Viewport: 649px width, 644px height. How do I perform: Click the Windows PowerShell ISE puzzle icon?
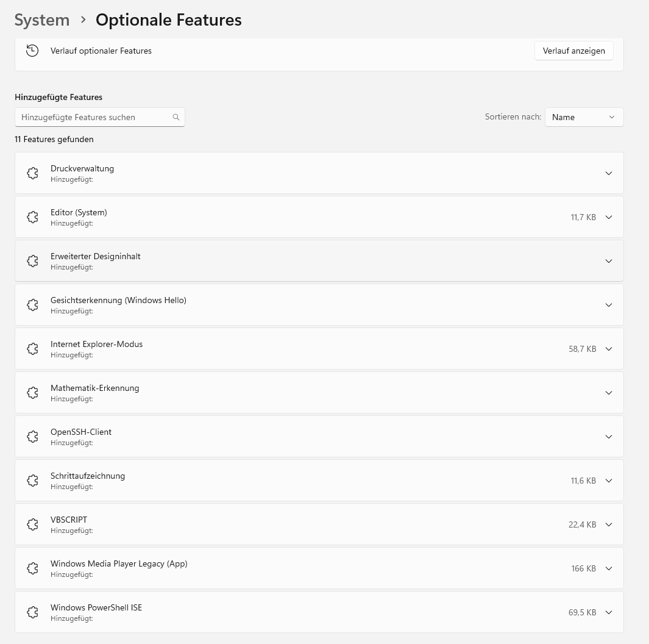(32, 612)
